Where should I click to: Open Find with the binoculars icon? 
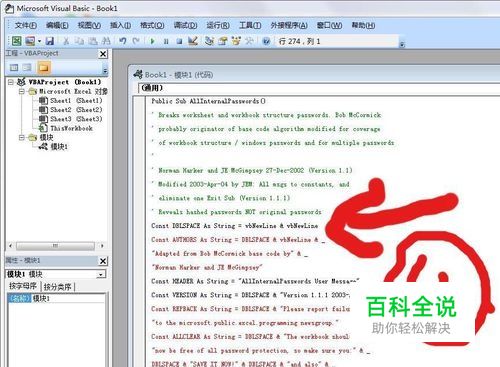(106, 41)
